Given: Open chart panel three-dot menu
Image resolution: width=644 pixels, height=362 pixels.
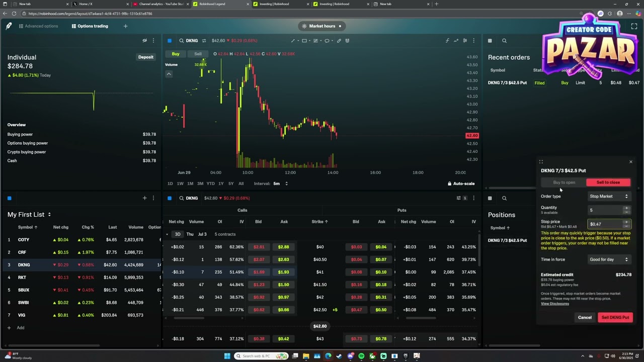Looking at the screenshot, I should 473,41.
